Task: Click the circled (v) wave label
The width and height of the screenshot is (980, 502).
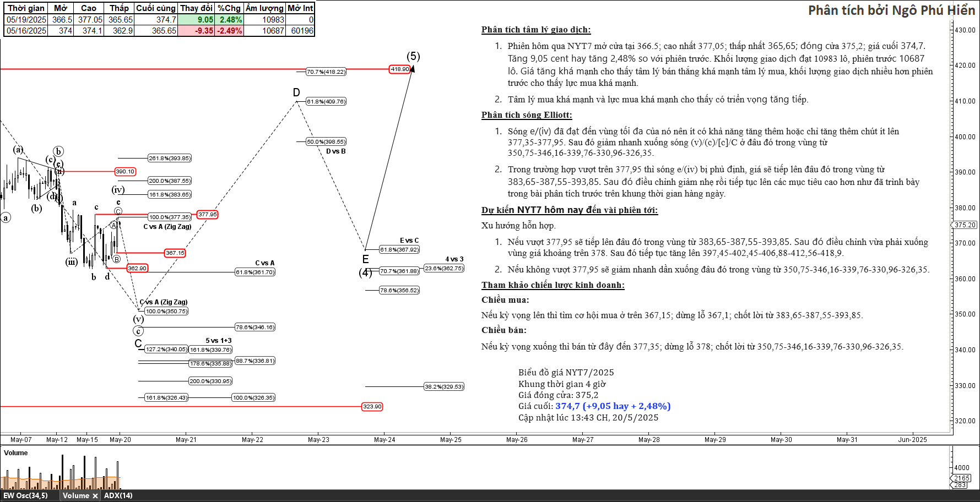Action: pyautogui.click(x=138, y=319)
